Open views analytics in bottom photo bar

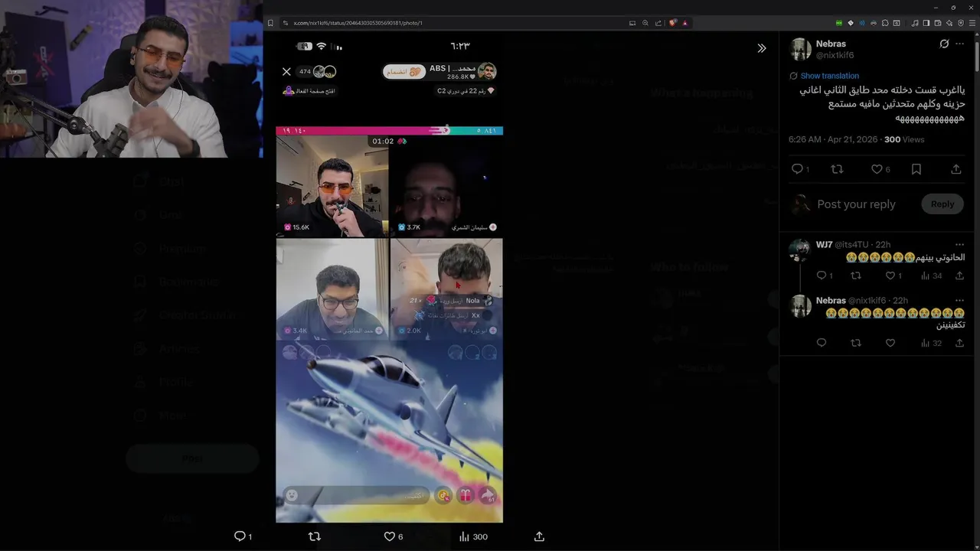(x=472, y=536)
